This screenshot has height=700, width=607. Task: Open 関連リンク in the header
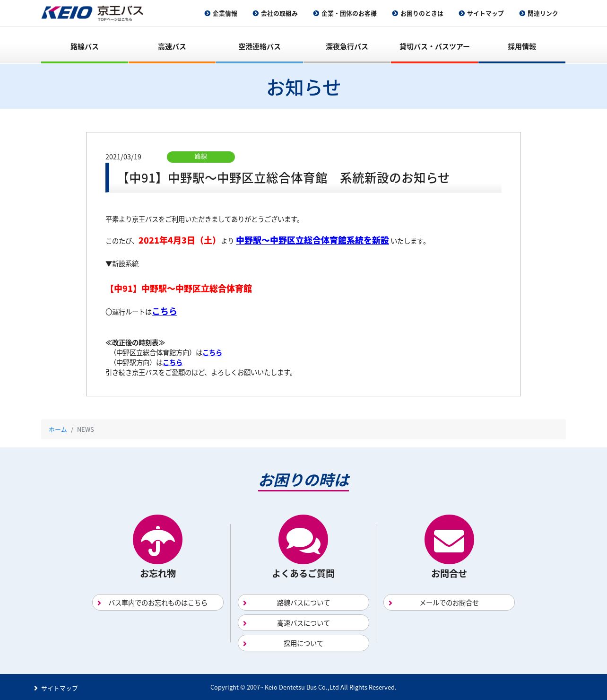tap(543, 14)
